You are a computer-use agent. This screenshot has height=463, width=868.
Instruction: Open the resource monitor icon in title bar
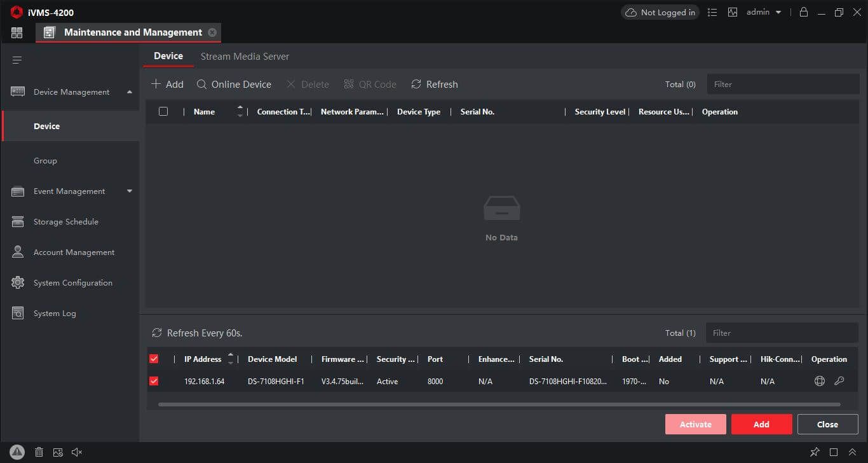point(733,12)
